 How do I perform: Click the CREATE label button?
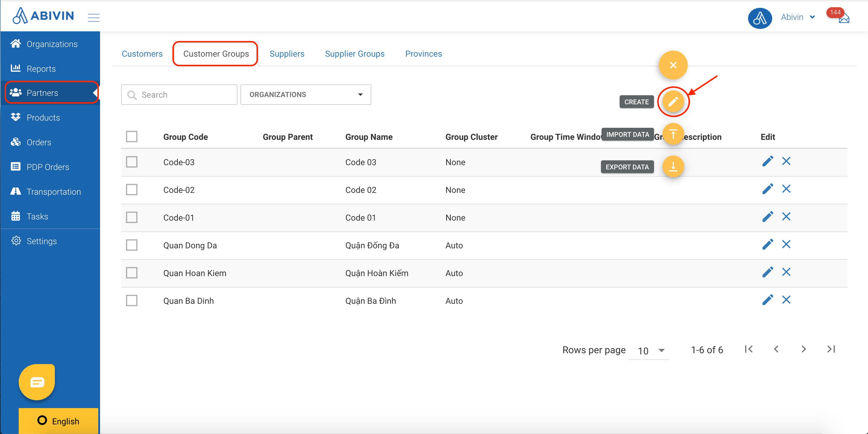coord(636,102)
